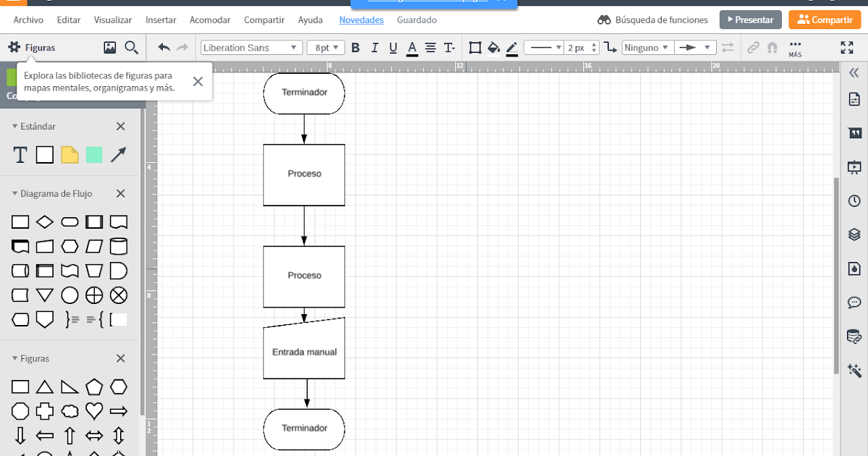The image size is (868, 456).
Task: Open the Ninguno line ending dropdown
Action: click(x=647, y=47)
